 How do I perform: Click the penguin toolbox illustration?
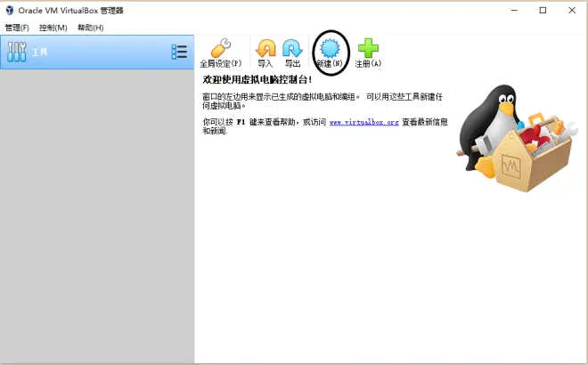517,138
